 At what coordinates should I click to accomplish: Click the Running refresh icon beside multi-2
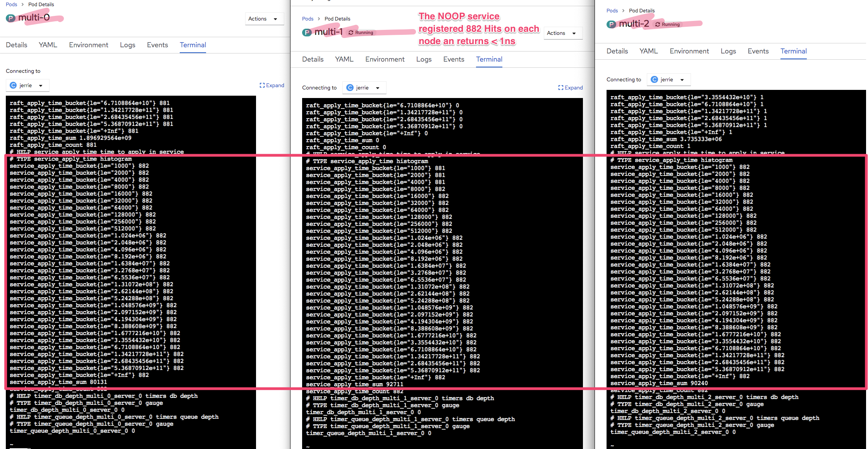(x=657, y=24)
